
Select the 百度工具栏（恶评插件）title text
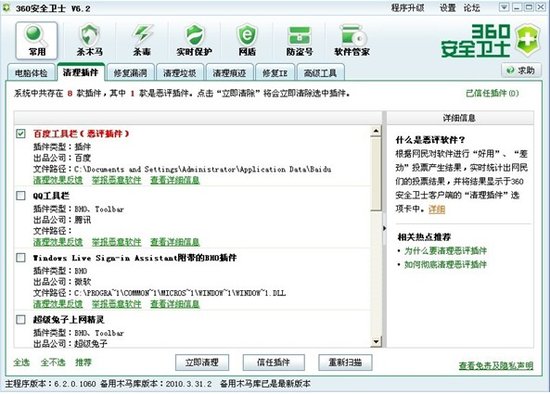[81, 134]
